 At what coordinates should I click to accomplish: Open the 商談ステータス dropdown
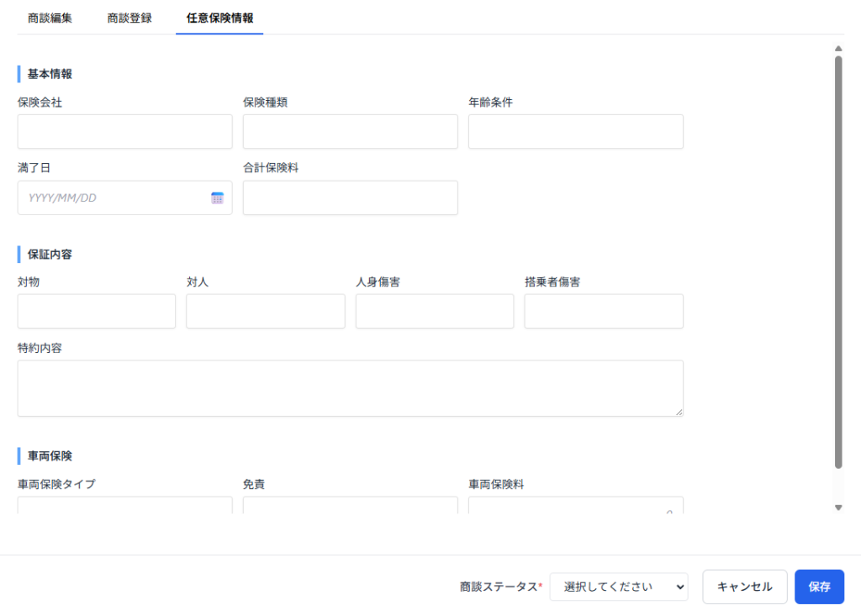pyautogui.click(x=618, y=587)
